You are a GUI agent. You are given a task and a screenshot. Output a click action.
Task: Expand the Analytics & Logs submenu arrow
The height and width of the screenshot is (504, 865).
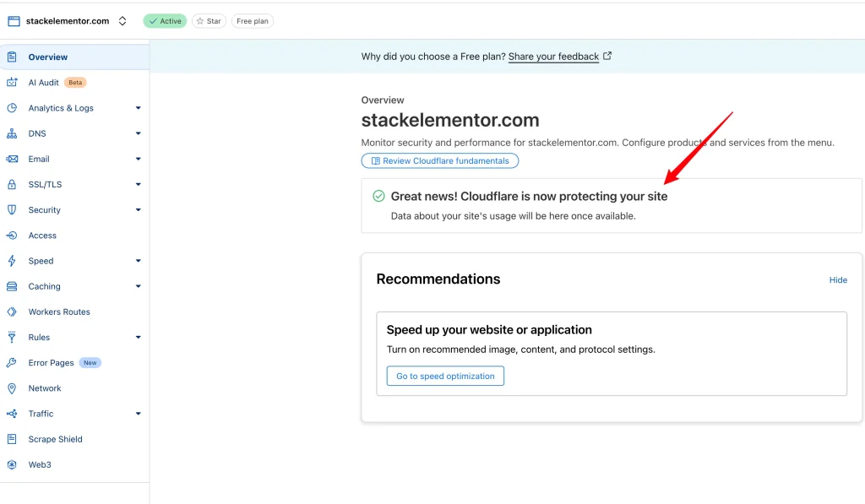[x=138, y=108]
